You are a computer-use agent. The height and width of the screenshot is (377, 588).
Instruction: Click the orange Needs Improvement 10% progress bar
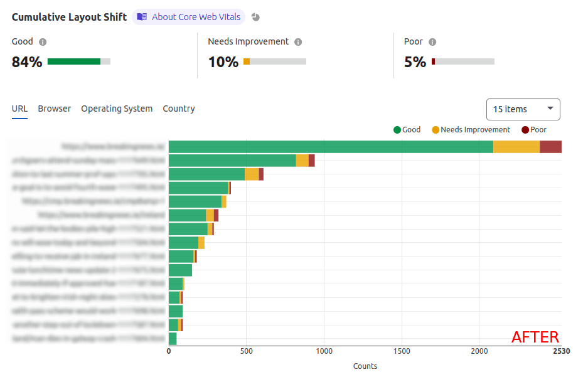point(247,61)
